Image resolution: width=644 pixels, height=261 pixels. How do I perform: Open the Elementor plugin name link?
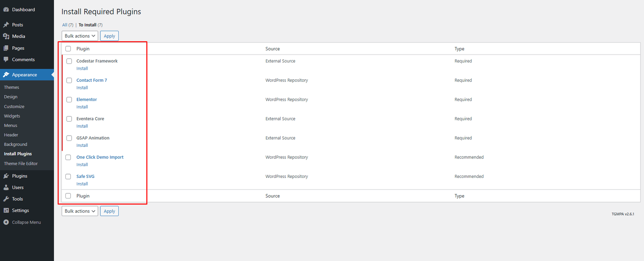click(x=87, y=99)
